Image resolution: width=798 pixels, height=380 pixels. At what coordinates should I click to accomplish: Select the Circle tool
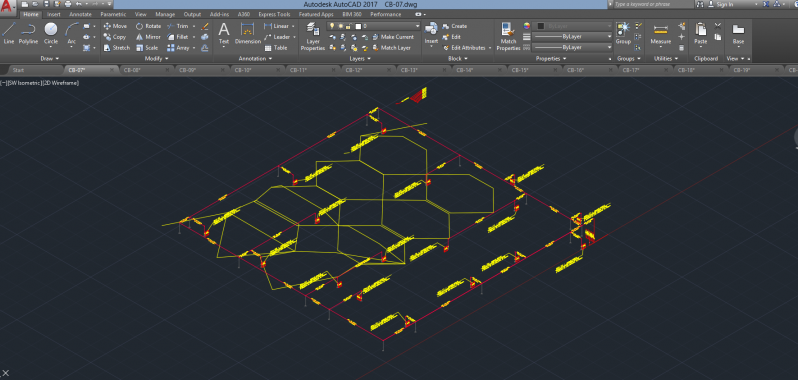click(x=51, y=34)
